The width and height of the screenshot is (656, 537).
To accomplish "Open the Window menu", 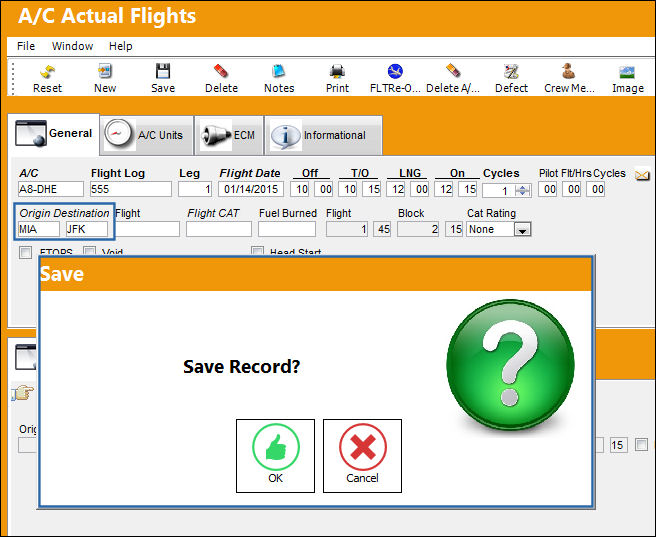I will (x=72, y=46).
